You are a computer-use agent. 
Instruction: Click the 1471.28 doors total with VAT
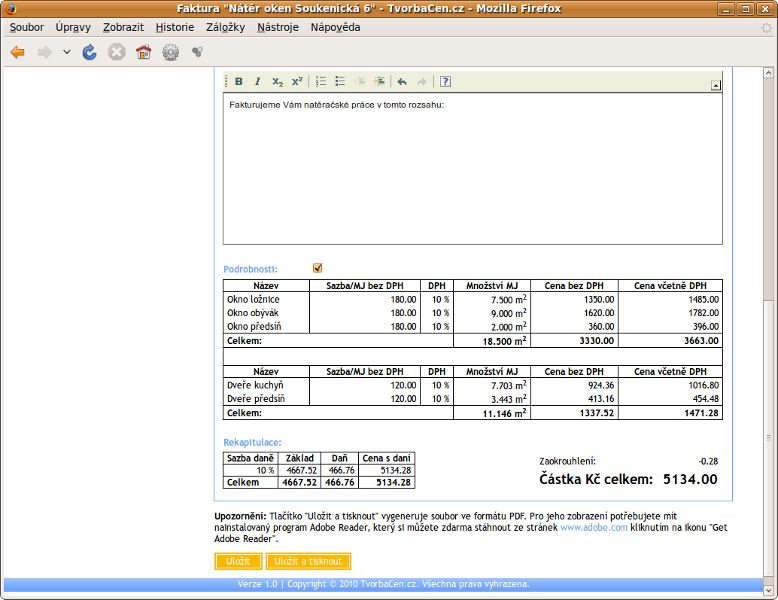(701, 412)
